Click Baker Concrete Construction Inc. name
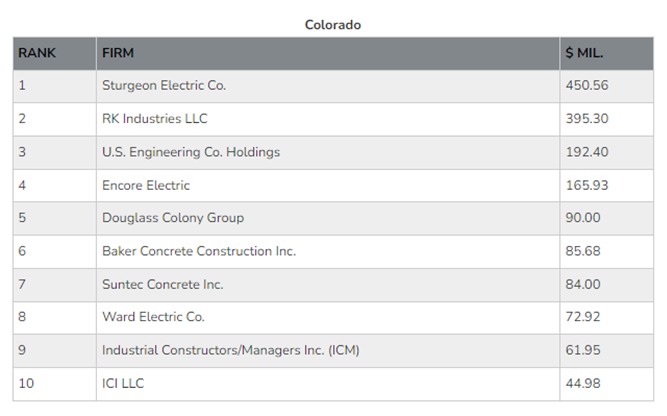 pos(199,251)
